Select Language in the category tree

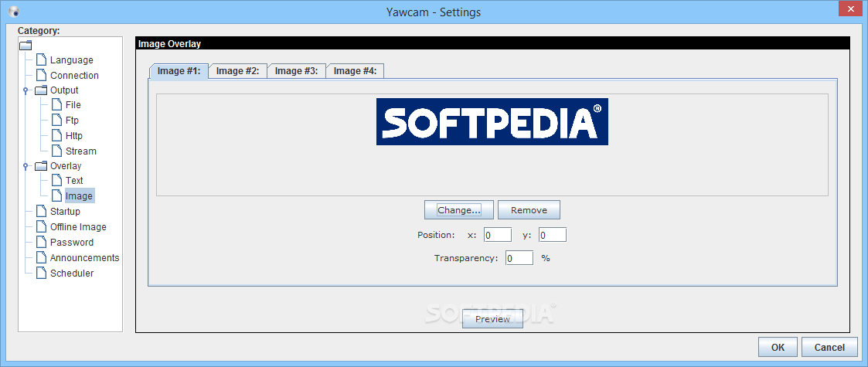71,60
